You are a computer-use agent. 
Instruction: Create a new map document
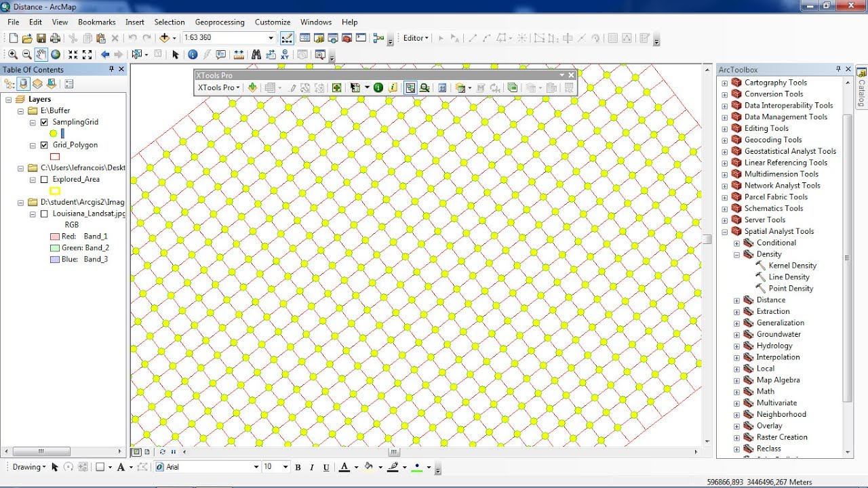[x=14, y=39]
